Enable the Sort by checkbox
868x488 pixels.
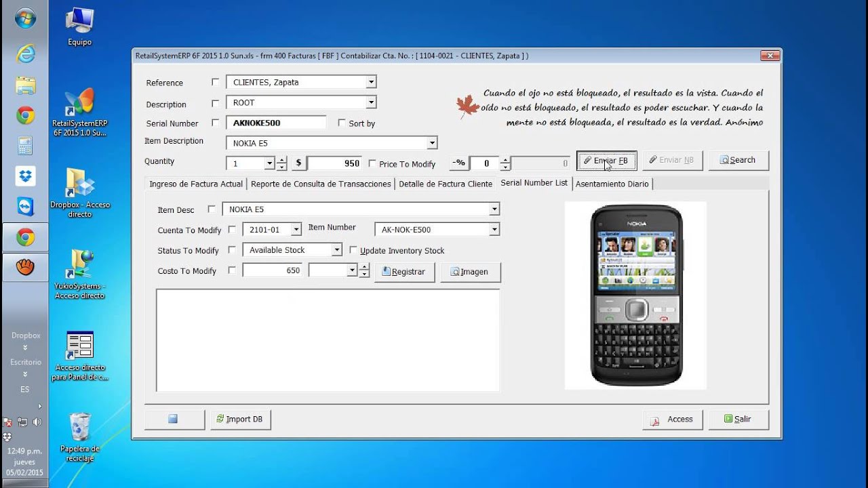(342, 123)
